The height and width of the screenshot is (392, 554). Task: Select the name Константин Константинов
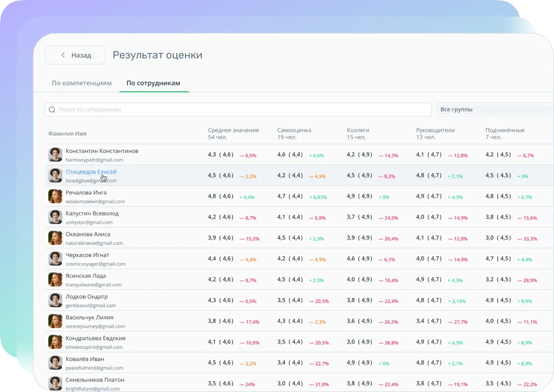pos(102,151)
